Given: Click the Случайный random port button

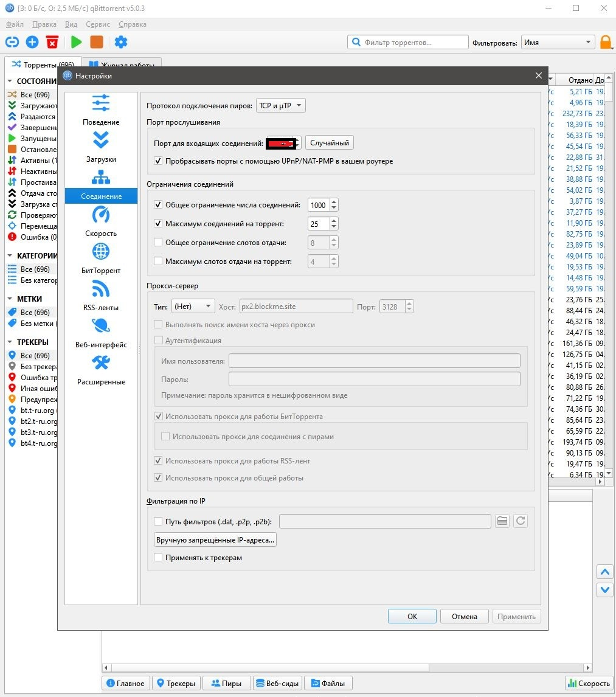Looking at the screenshot, I should coord(329,143).
